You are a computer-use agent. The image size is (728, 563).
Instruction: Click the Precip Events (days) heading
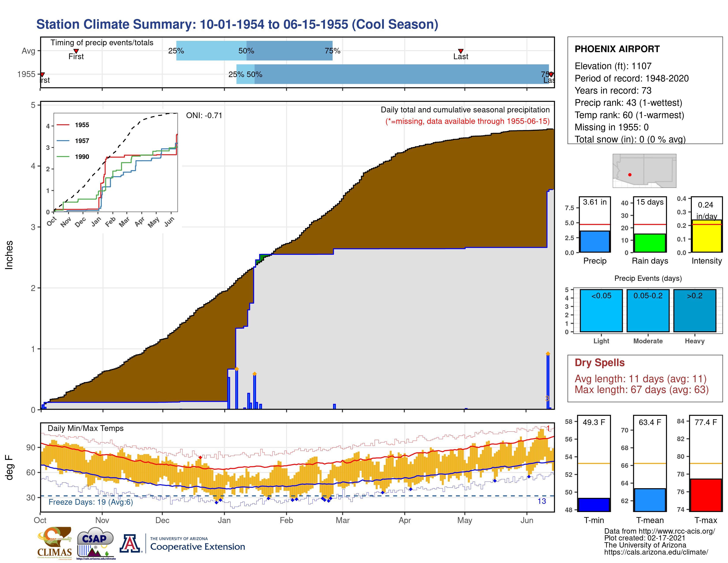(648, 278)
